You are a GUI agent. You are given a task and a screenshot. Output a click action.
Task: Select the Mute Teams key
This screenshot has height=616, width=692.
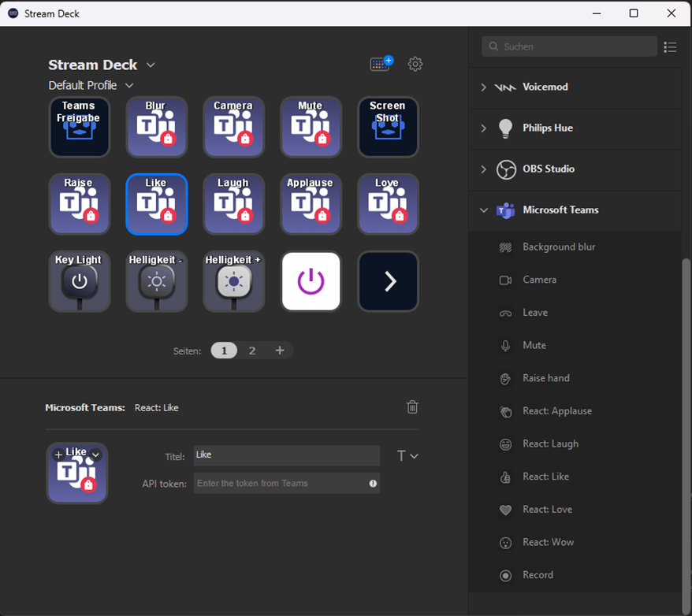point(311,127)
